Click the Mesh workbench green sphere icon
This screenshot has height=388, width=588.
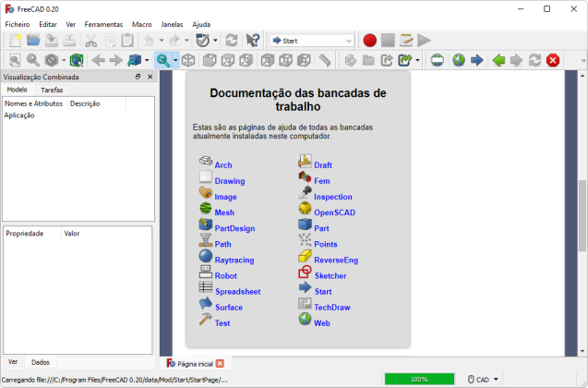tap(206, 208)
